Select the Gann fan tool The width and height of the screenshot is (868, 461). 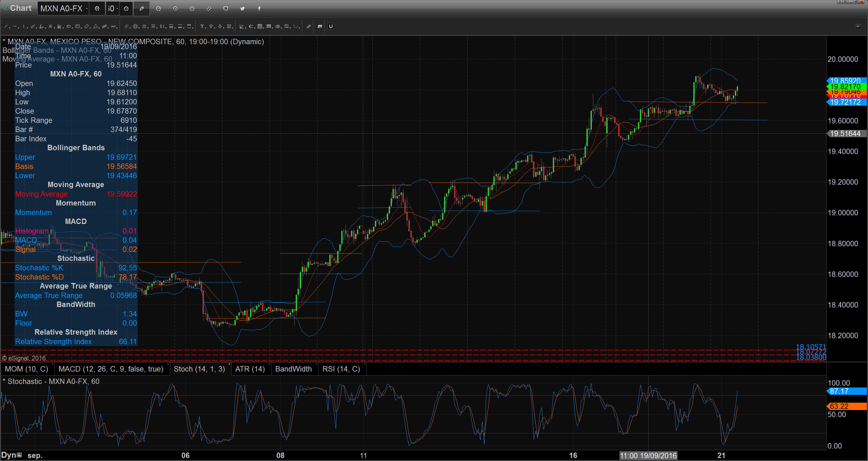(242, 26)
